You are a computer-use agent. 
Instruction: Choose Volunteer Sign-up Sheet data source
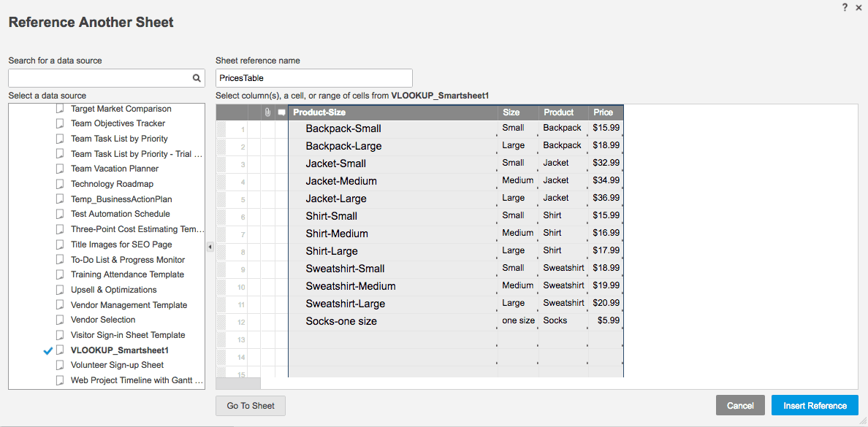click(117, 365)
